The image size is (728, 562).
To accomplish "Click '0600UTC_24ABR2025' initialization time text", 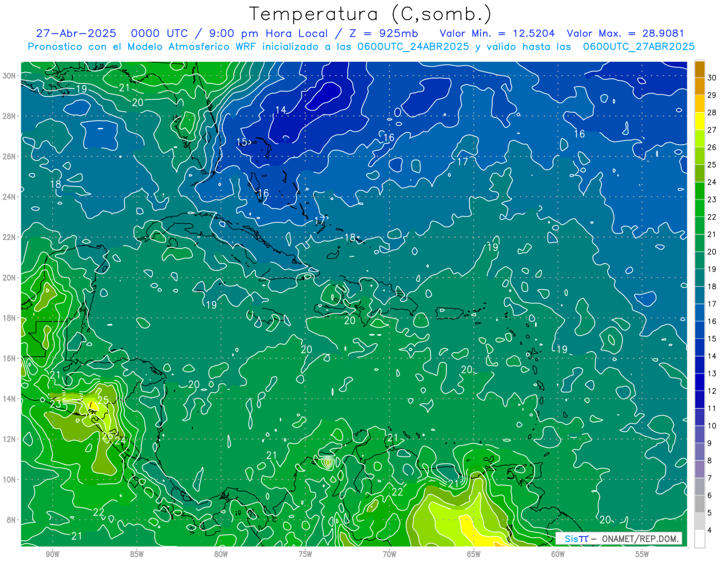I will [x=413, y=46].
